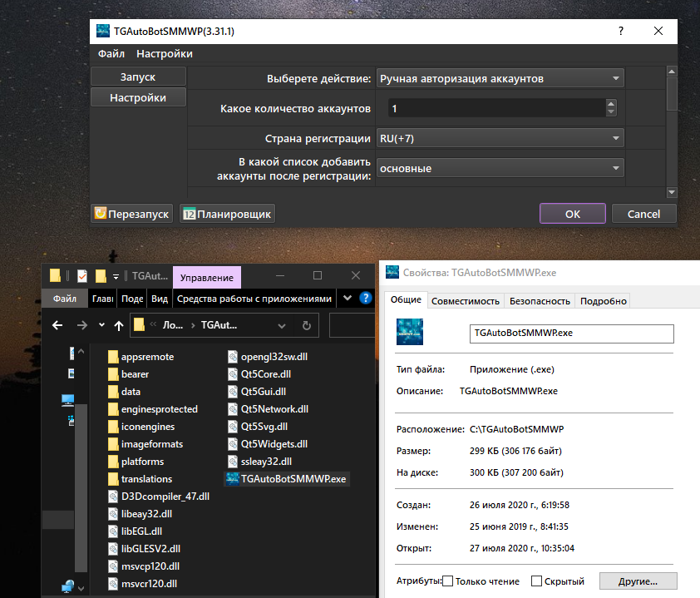Select the This PC icon in navigation pane

[x=68, y=400]
